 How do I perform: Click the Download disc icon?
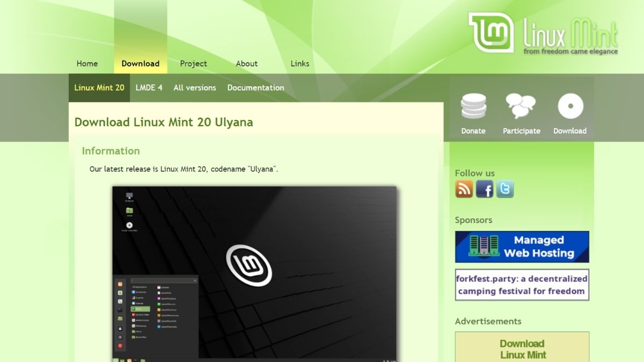pos(570,106)
